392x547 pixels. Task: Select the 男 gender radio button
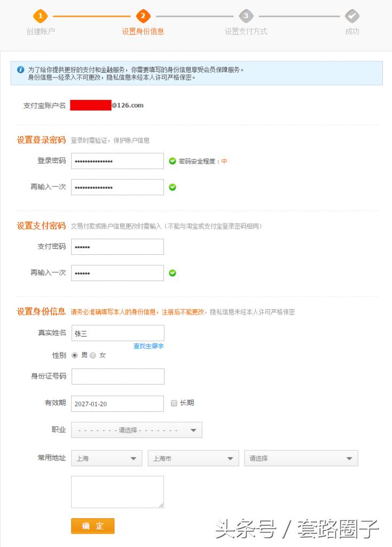click(x=75, y=355)
